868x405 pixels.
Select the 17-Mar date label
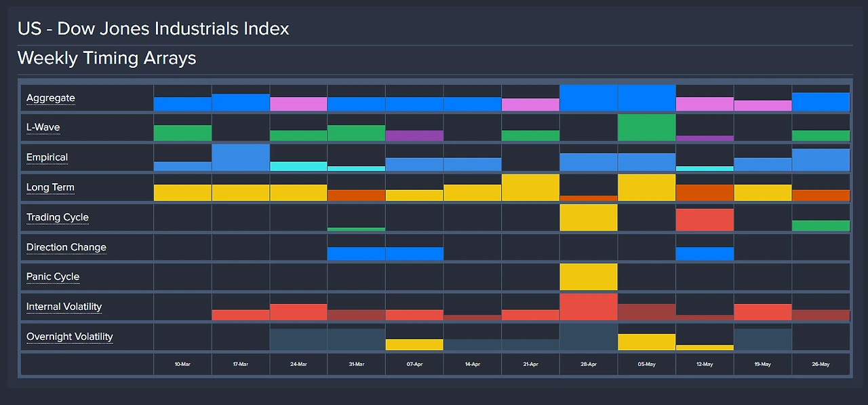click(241, 364)
